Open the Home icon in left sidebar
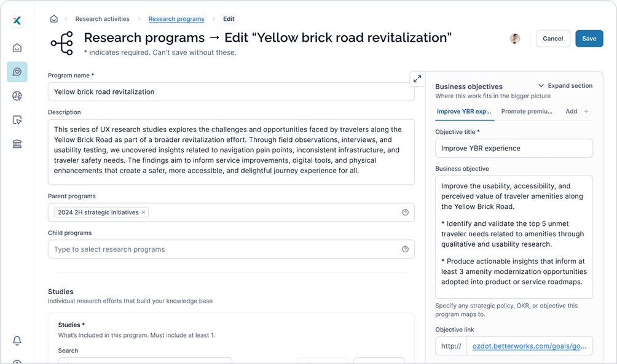The height and width of the screenshot is (364, 617). 17,48
